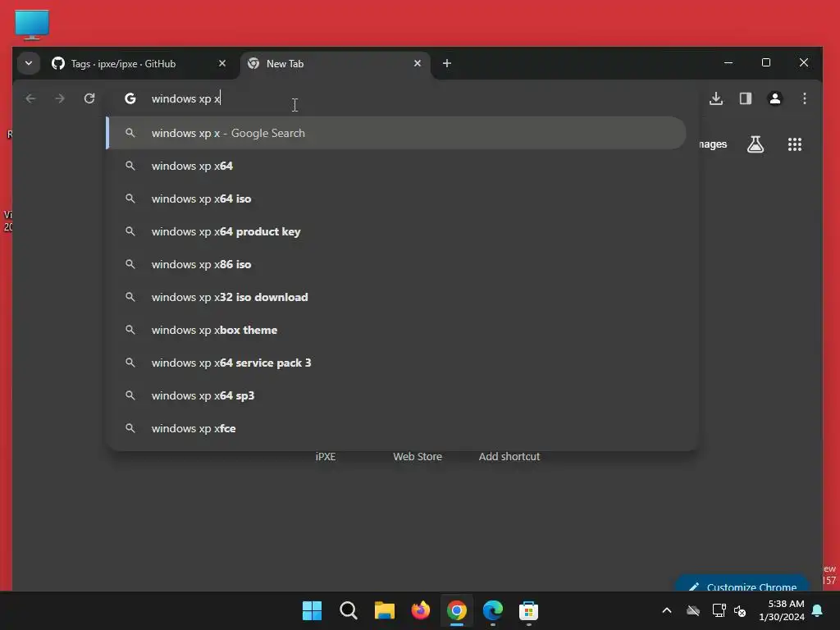Open the iPXE shortcut
This screenshot has height=630, width=840.
[326, 456]
